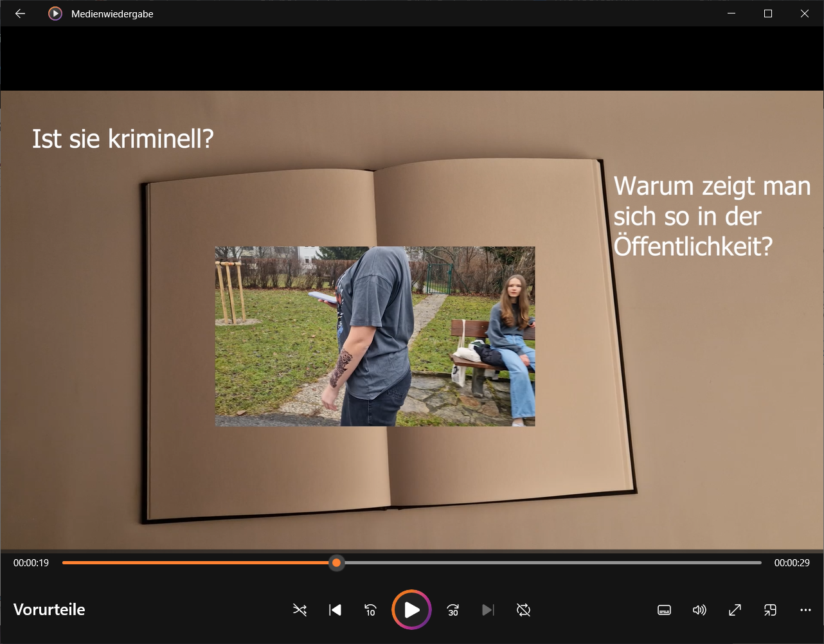The width and height of the screenshot is (824, 644).
Task: Click the next track button
Action: tap(488, 610)
